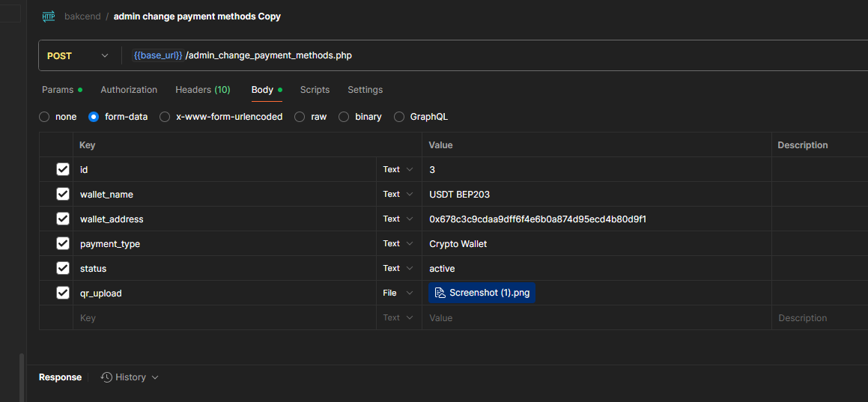Click the HTTP request icon beside breadcrumb
The width and height of the screenshot is (868, 402).
[x=49, y=16]
